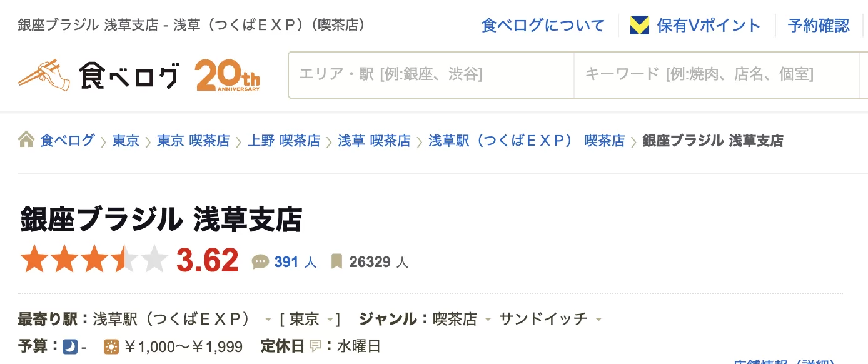Expand the 浅草駅（つくばＥＸＰ） station dropdown arrow
The image size is (868, 364).
tap(268, 320)
